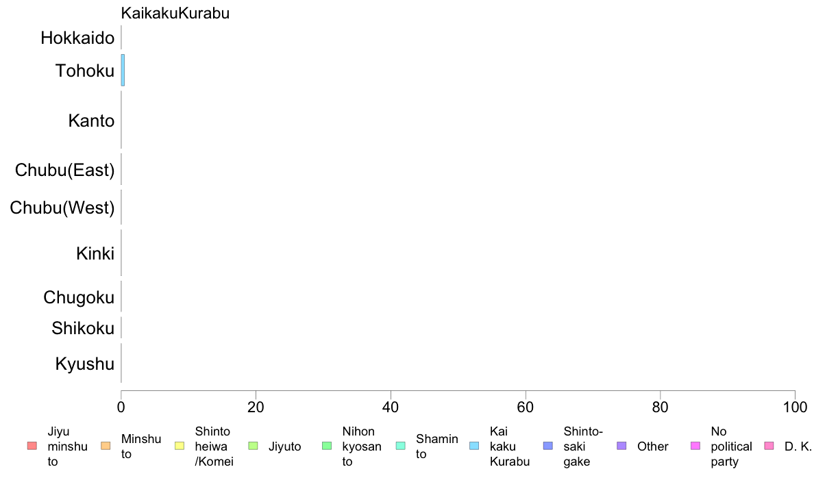Select the Kanto region label

pyautogui.click(x=91, y=121)
